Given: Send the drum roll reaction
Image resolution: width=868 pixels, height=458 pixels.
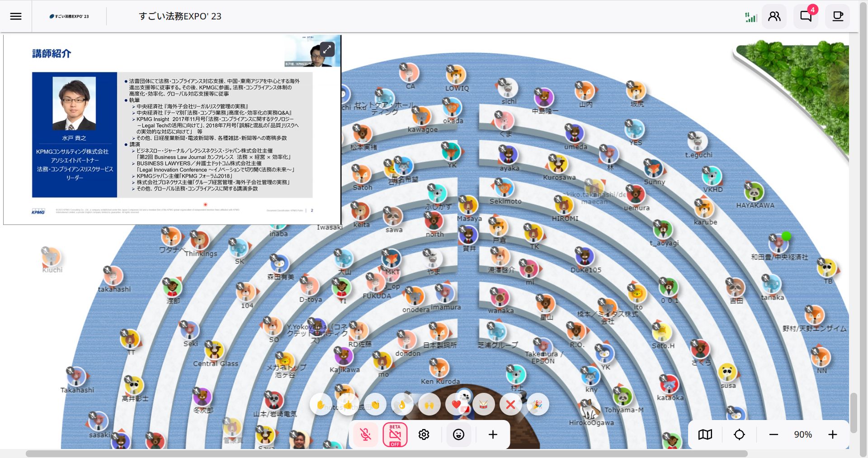Looking at the screenshot, I should point(484,405).
